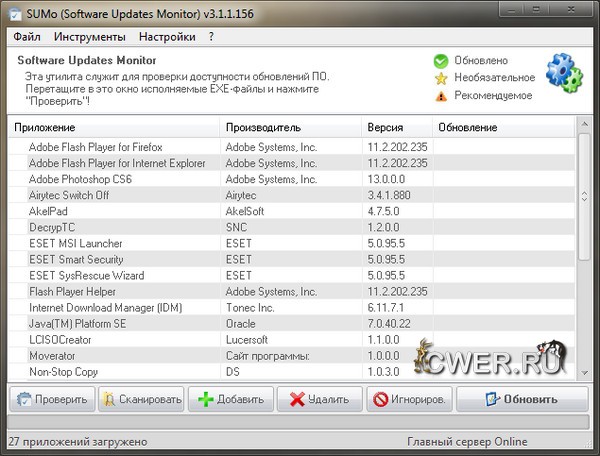The height and width of the screenshot is (456, 600).
Task: Click the green plus Добавить icon
Action: (206, 399)
